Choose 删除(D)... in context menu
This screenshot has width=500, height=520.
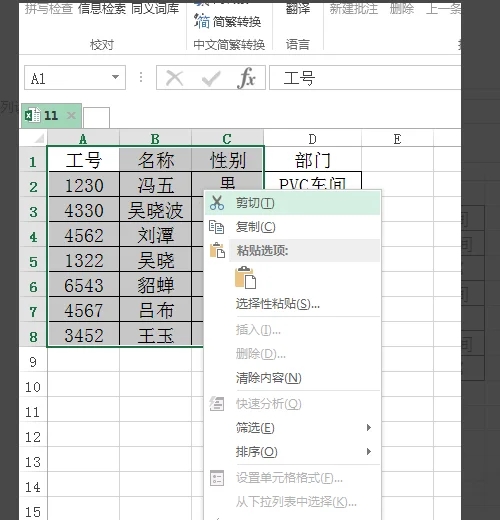click(292, 354)
